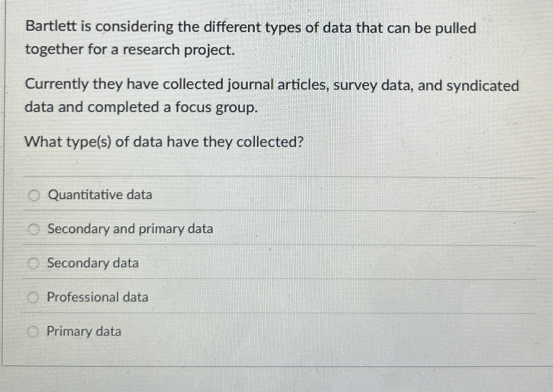Screen dimensions: 553x392
Task: Select the Professional data option
Action: [x=34, y=298]
